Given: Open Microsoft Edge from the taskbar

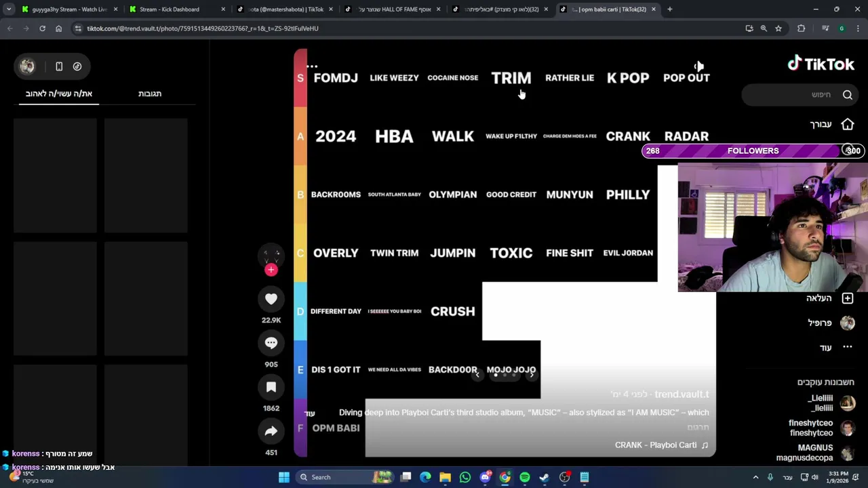Looking at the screenshot, I should (425, 477).
